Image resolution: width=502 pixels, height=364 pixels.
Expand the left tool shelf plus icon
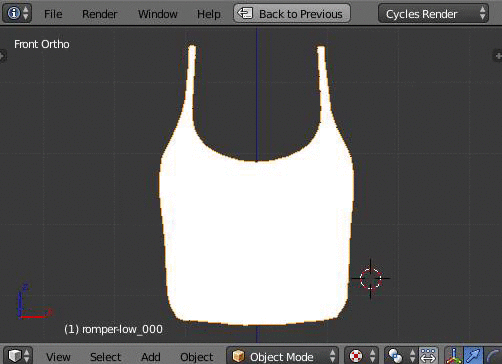pyautogui.click(x=3, y=56)
